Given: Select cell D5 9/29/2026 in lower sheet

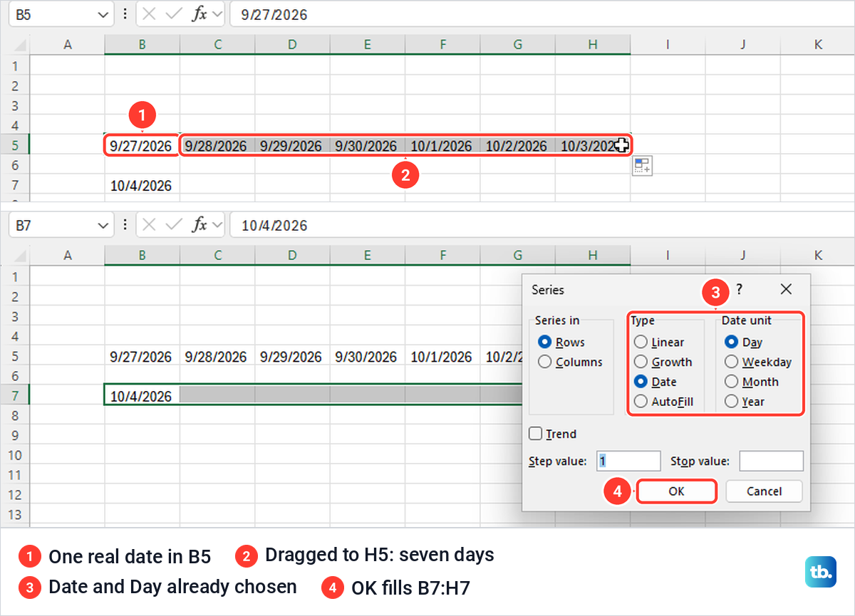Looking at the screenshot, I should coord(292,357).
